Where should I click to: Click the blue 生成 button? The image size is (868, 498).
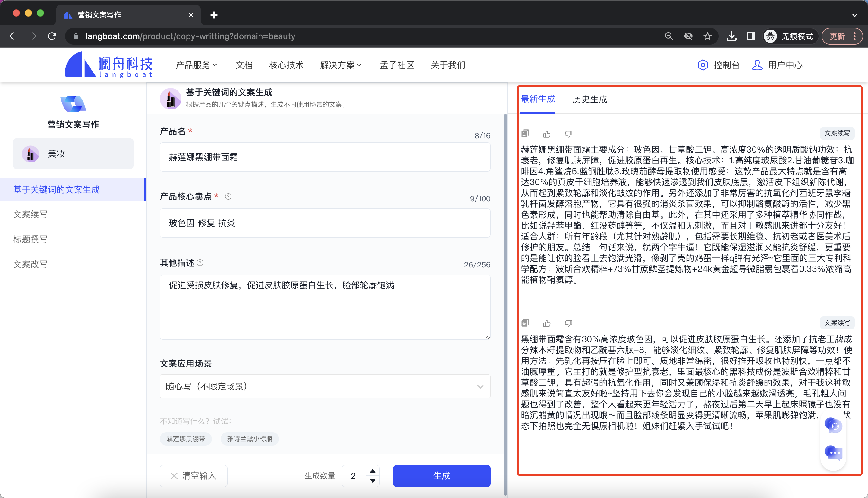click(441, 476)
